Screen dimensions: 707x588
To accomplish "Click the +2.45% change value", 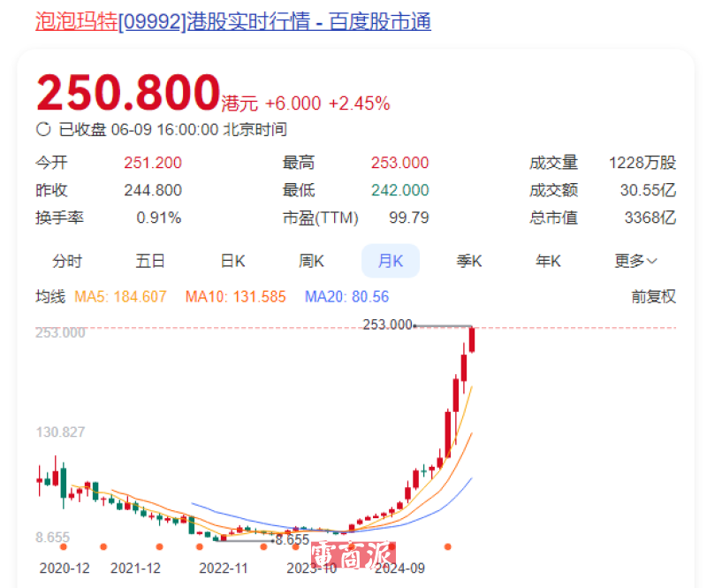I will (x=360, y=103).
